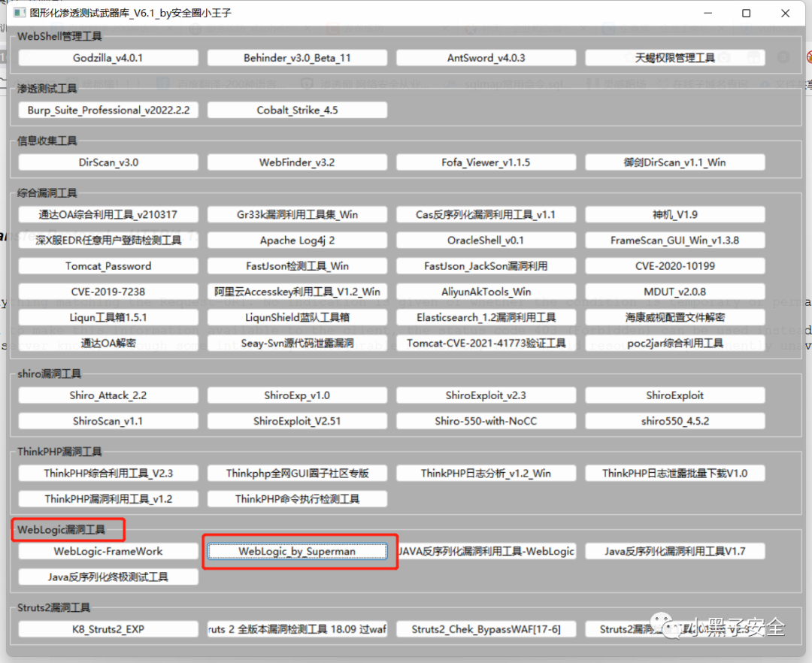Open WebLogic-FrameWork
This screenshot has width=812, height=663.
108,551
